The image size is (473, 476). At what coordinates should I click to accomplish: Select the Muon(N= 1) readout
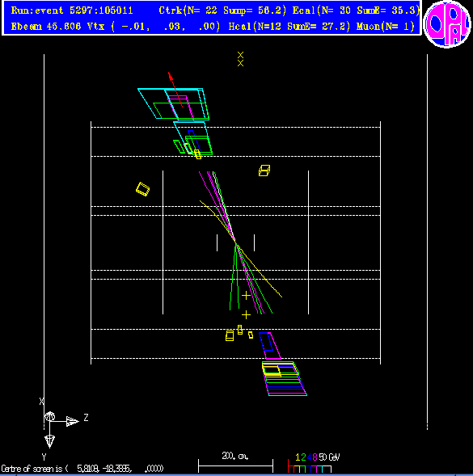pyautogui.click(x=385, y=27)
